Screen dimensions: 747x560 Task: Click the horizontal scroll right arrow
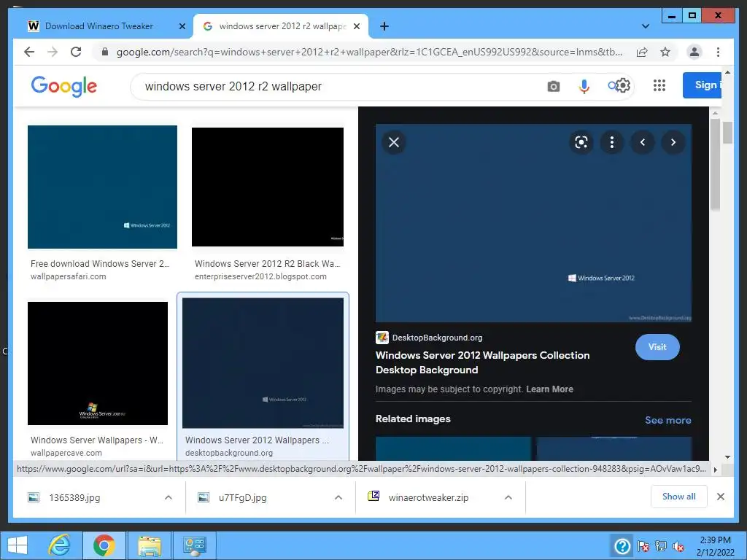(x=715, y=470)
